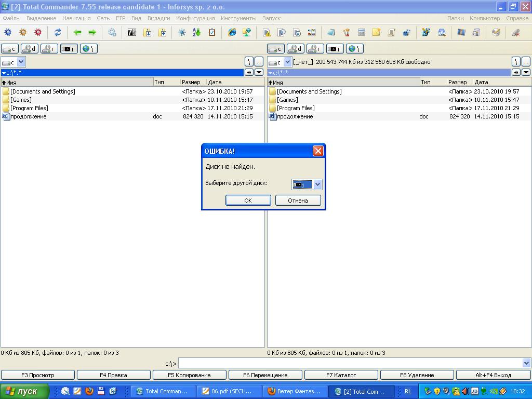Open the Справка menu

click(517, 18)
